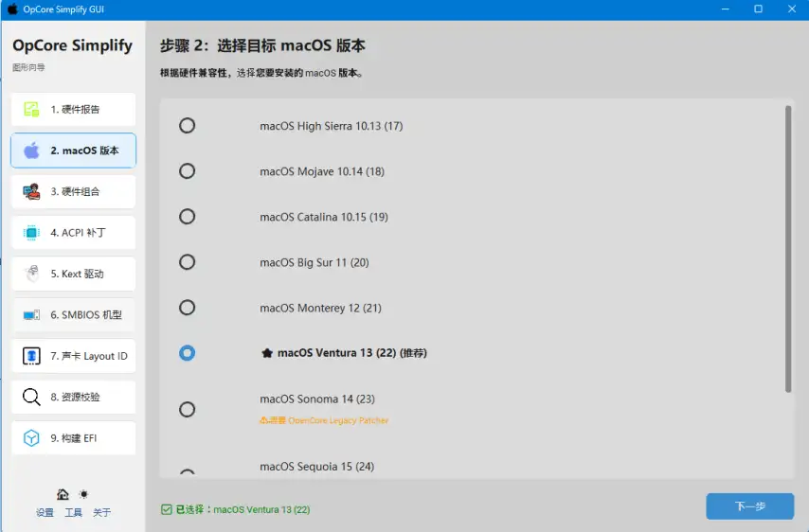The image size is (809, 532).
Task: Click the 构建 EFI cube icon
Action: coord(31,438)
